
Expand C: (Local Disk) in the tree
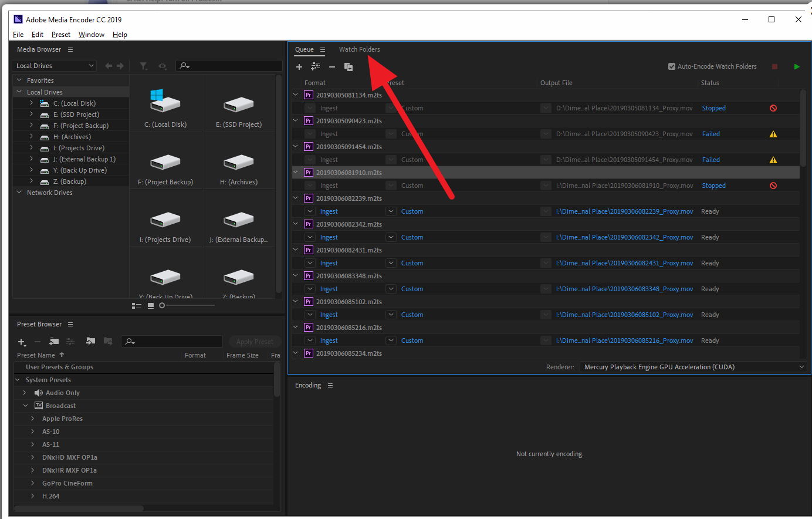(32, 103)
